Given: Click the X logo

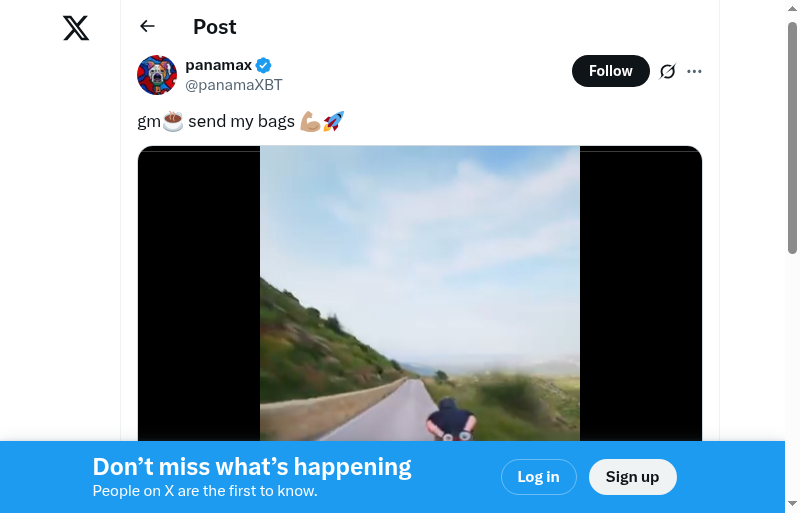Looking at the screenshot, I should point(76,28).
